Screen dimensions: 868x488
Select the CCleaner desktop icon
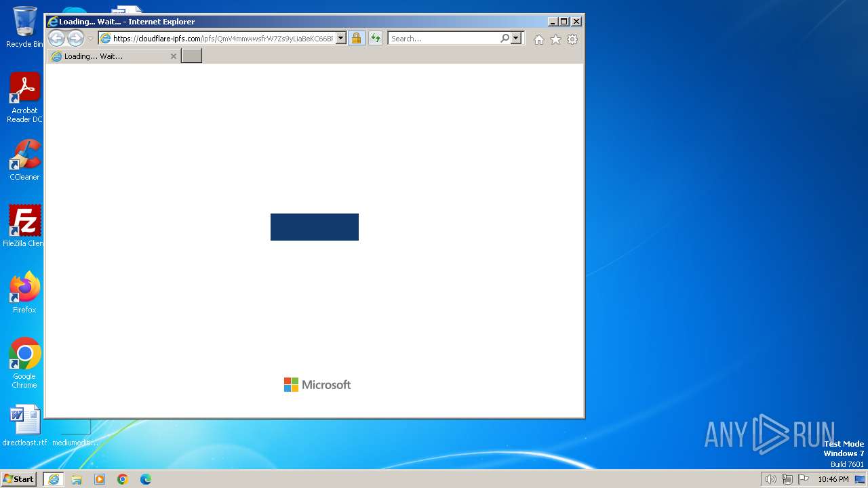pos(24,160)
